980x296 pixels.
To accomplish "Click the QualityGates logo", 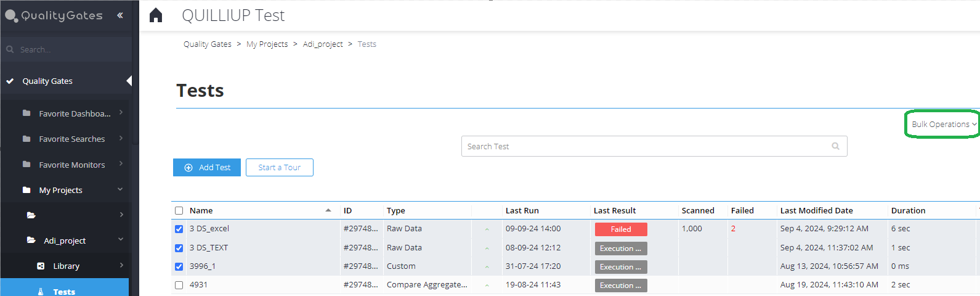I will click(x=54, y=15).
